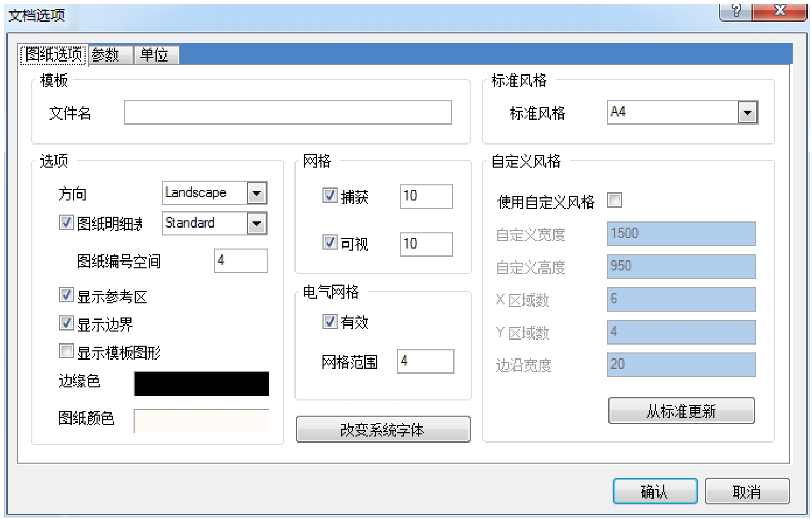Click the Y 区域数 field
Screen dimensions: 812x519
click(681, 332)
